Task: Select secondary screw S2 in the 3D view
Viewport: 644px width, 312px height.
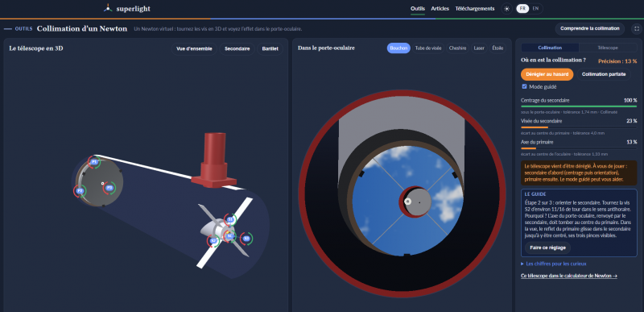Action: tap(213, 240)
